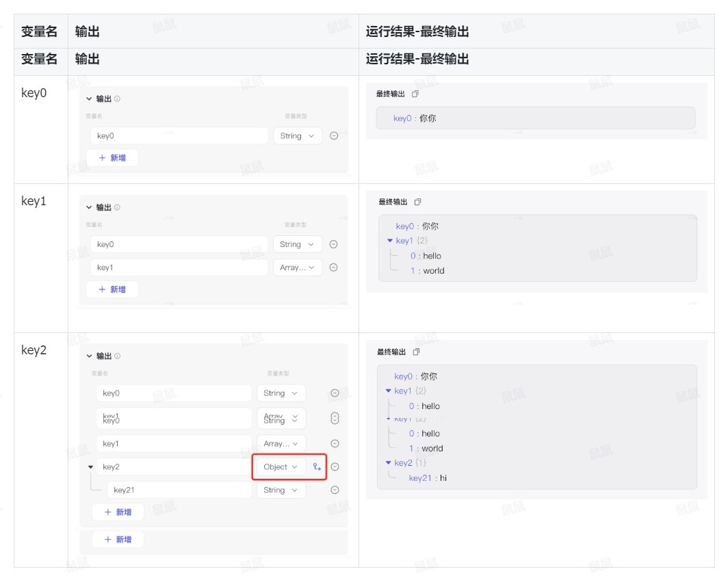This screenshot has height=578, width=728.
Task: Copy the final output in the key1 table row
Action: click(417, 202)
